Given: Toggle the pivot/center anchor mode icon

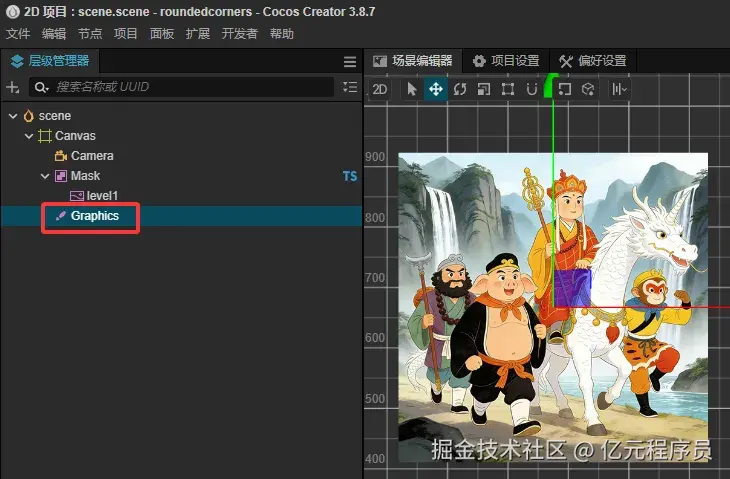Looking at the screenshot, I should (x=564, y=89).
